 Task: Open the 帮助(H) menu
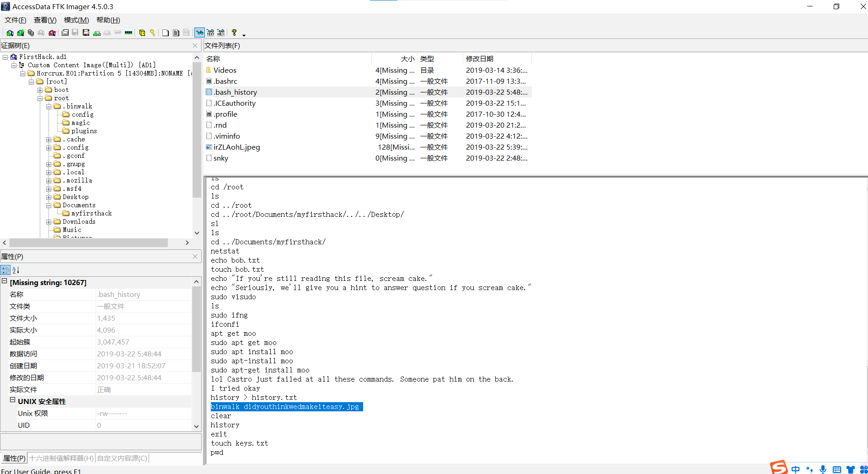point(108,20)
